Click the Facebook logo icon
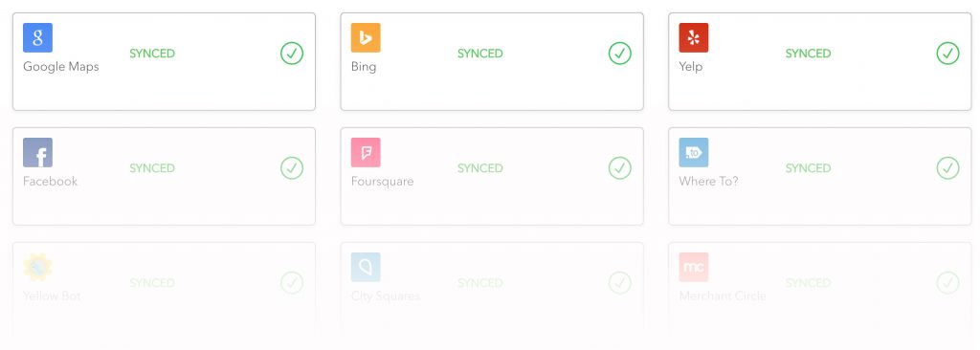 point(37,152)
